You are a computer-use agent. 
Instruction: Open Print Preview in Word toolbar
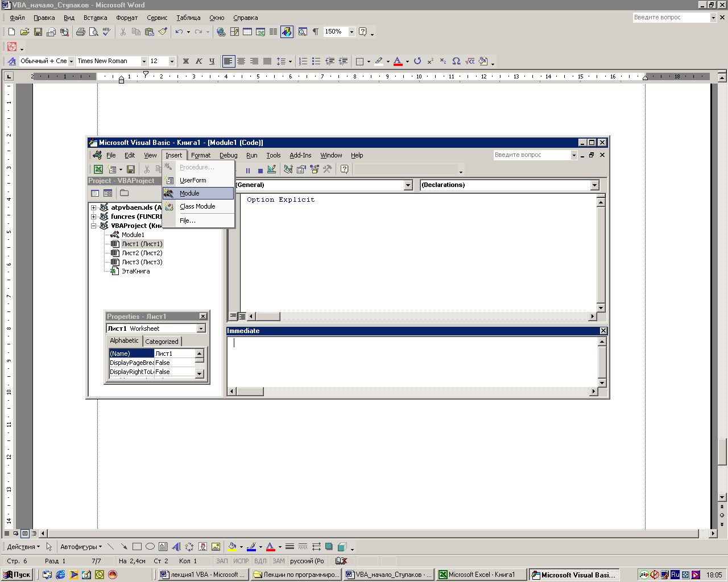(x=93, y=32)
